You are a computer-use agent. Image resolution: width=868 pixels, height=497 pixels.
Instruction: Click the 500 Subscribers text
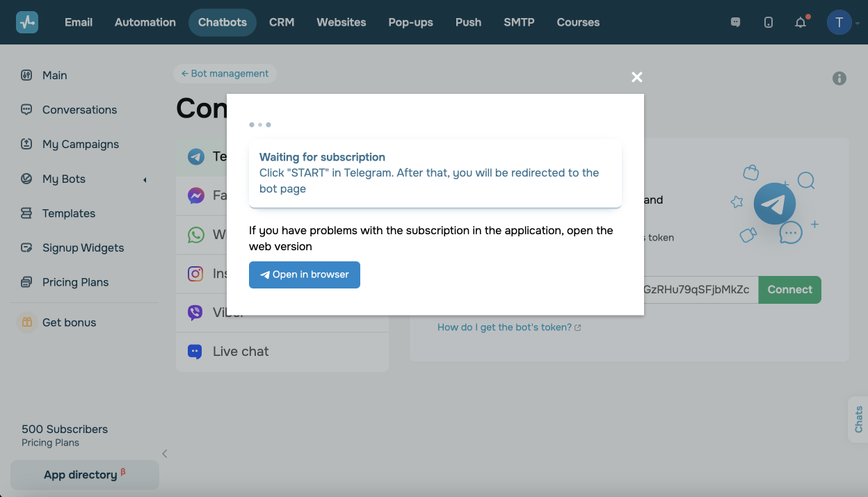tap(65, 430)
